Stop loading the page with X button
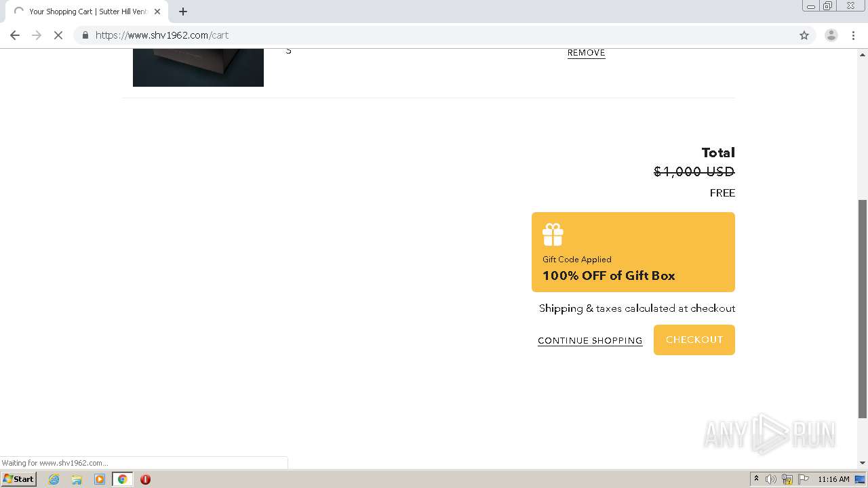This screenshot has width=868, height=488. click(x=58, y=35)
